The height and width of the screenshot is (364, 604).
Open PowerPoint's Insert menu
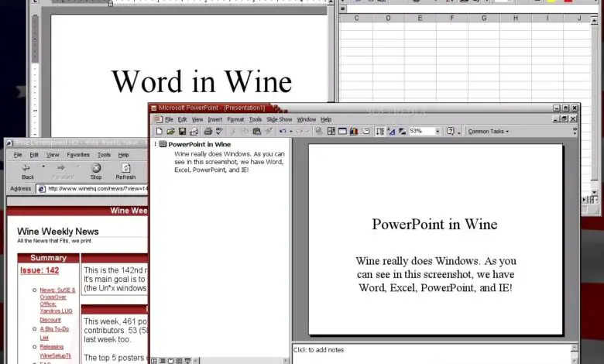[215, 119]
